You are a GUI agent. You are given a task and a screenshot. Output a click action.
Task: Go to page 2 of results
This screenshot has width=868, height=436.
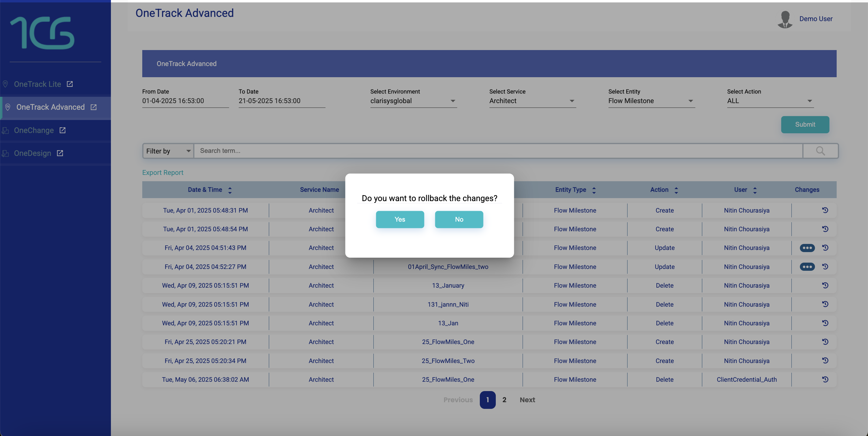tap(504, 400)
